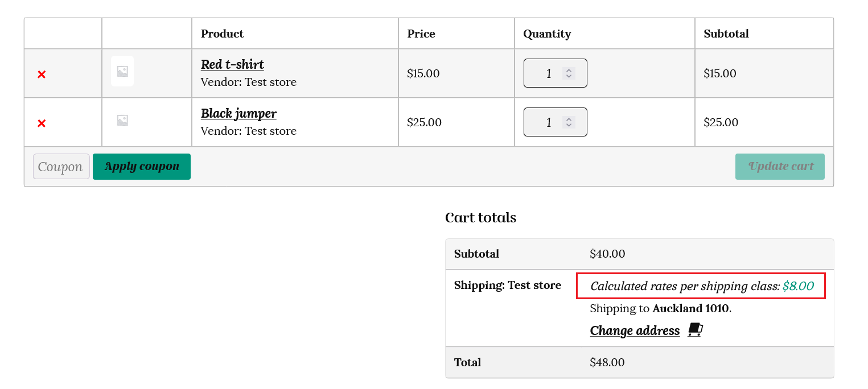
Task: Remove Red t-shirt from the cart
Action: pyautogui.click(x=42, y=75)
